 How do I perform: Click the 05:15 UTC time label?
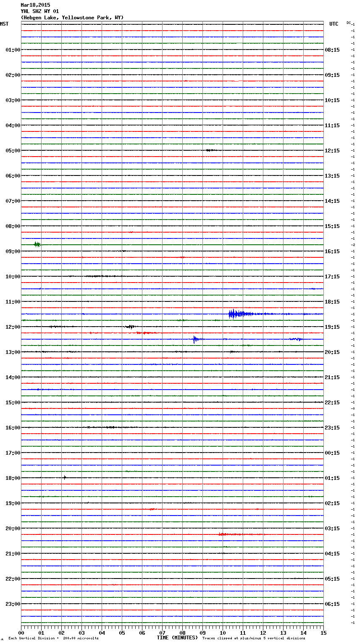[x=332, y=579]
